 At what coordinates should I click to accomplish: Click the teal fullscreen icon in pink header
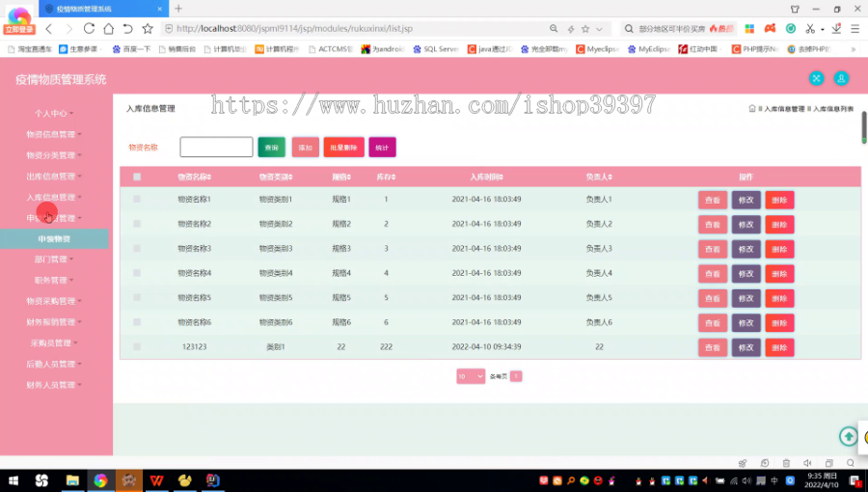click(816, 78)
